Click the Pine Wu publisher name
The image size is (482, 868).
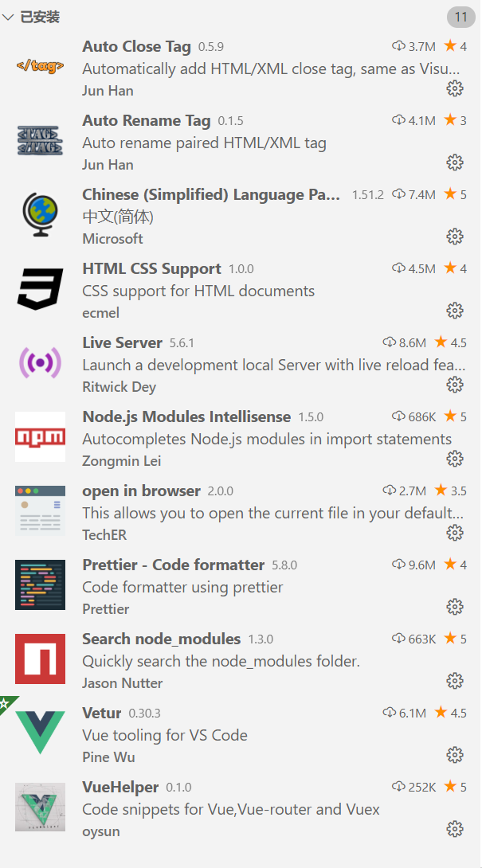pos(108,757)
